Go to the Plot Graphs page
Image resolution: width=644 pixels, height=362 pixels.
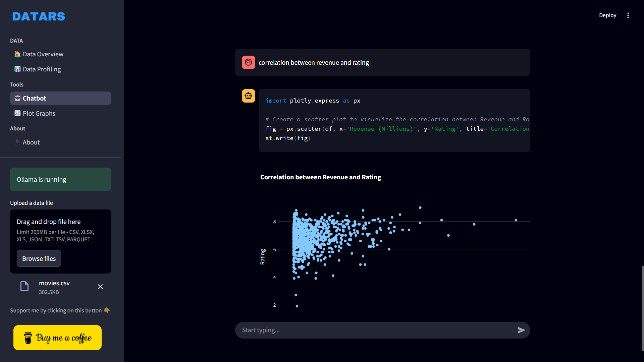click(x=39, y=114)
